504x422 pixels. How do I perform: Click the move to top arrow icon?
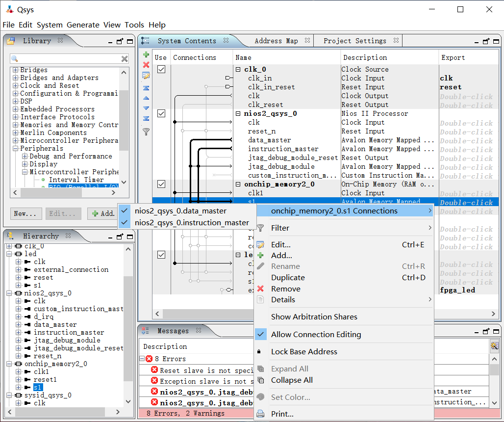pyautogui.click(x=146, y=88)
